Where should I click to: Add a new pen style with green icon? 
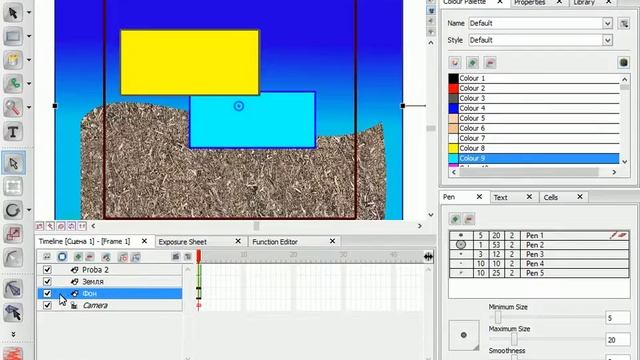pyautogui.click(x=455, y=219)
